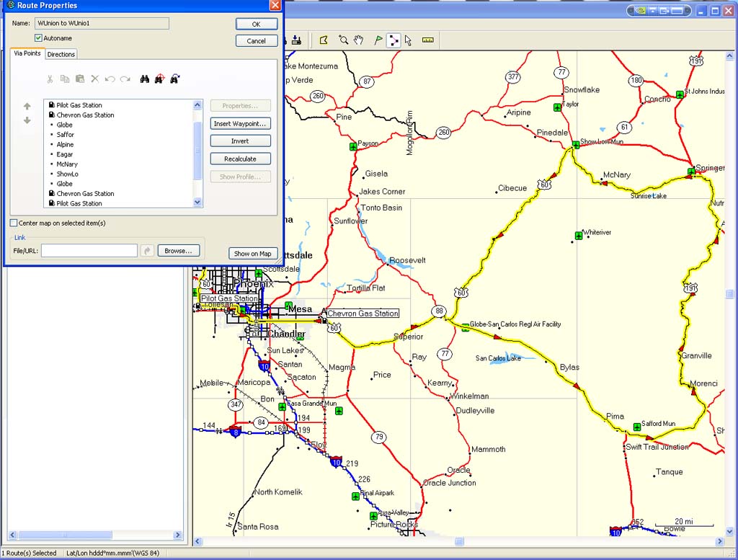
Task: Click the Undo arrow icon in Via Points
Action: [x=110, y=79]
